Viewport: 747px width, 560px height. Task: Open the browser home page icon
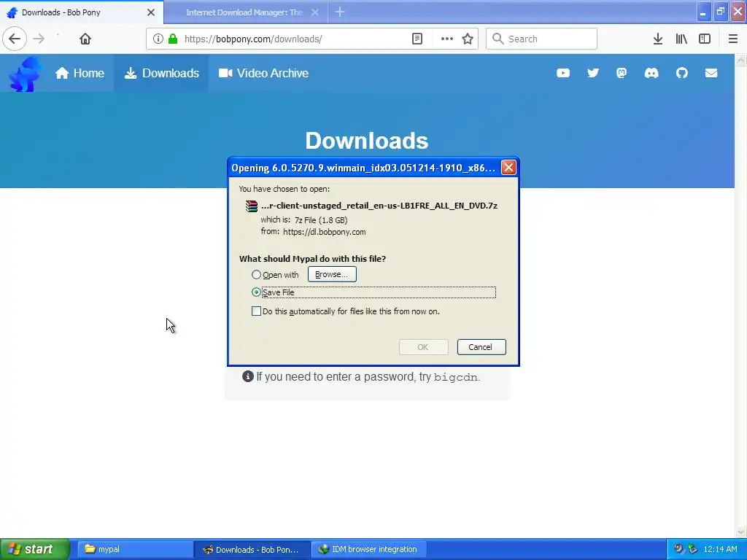tap(85, 39)
